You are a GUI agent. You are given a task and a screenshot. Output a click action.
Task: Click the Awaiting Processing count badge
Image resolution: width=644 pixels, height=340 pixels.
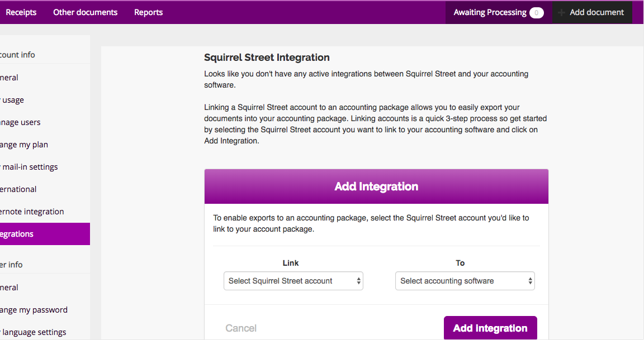537,13
